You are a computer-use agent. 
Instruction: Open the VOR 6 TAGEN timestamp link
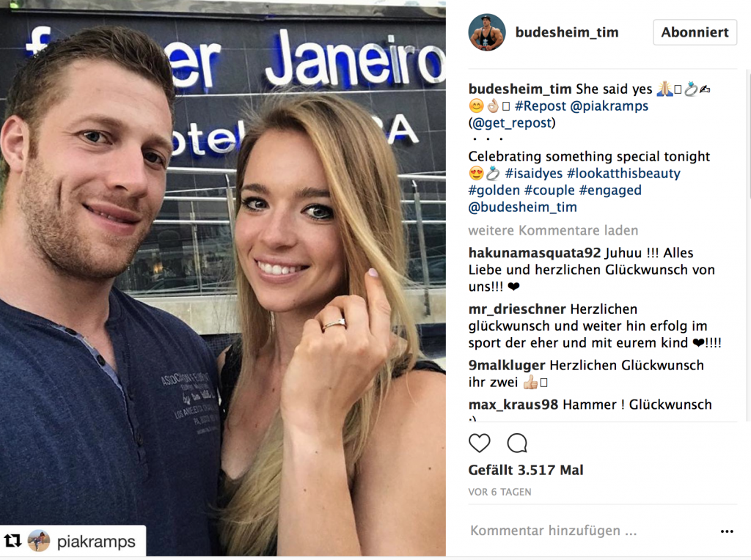click(x=499, y=492)
